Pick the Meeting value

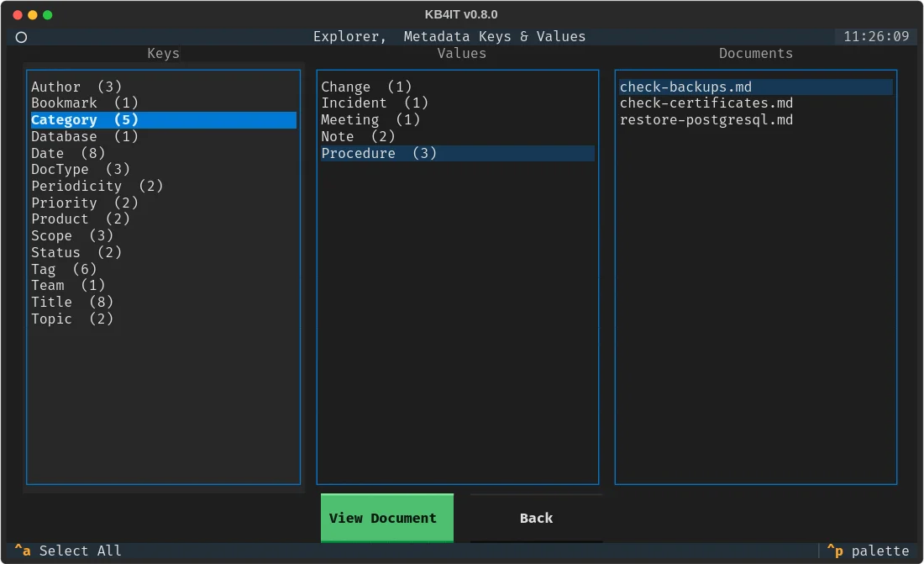point(457,119)
